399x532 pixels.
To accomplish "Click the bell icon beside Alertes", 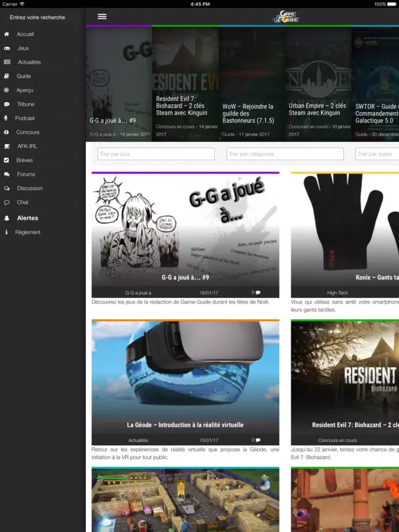I will pos(6,218).
